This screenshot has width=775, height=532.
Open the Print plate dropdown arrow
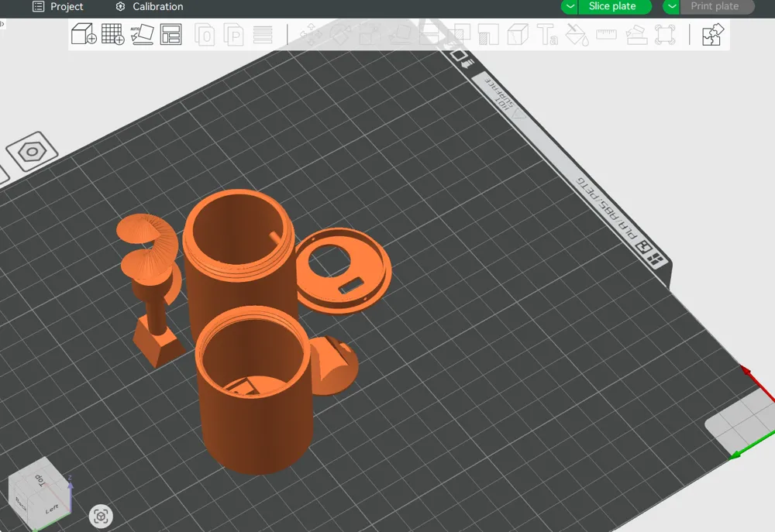click(671, 6)
